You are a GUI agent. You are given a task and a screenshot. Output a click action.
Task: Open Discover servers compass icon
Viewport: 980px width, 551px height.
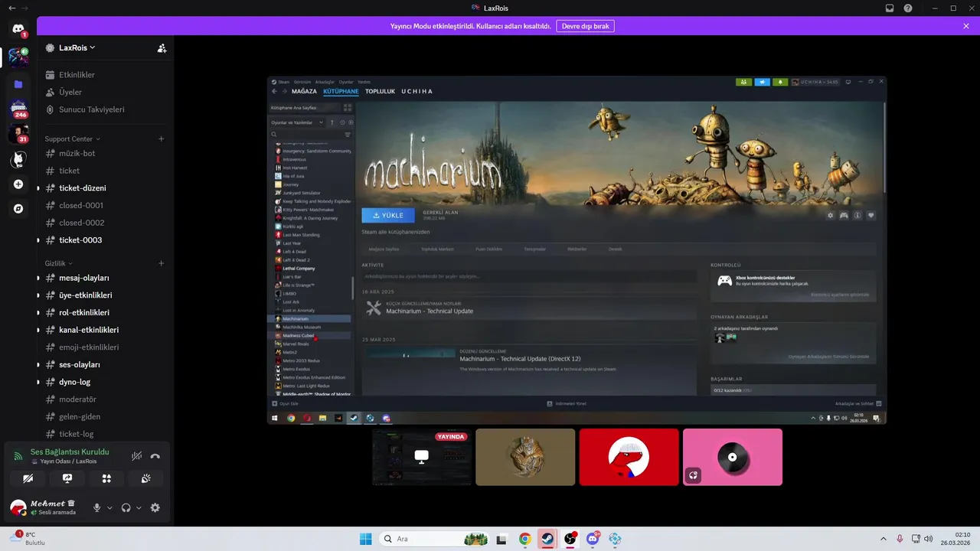pyautogui.click(x=18, y=208)
